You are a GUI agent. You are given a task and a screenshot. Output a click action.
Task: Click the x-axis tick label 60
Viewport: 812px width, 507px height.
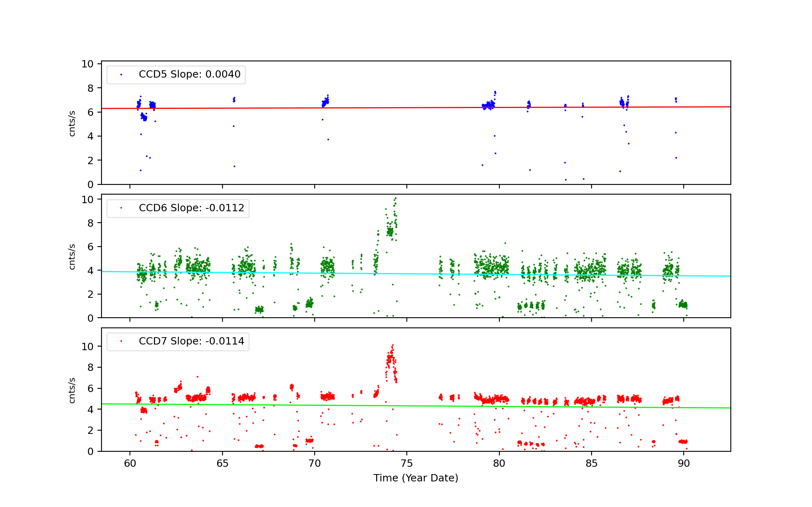tap(130, 464)
